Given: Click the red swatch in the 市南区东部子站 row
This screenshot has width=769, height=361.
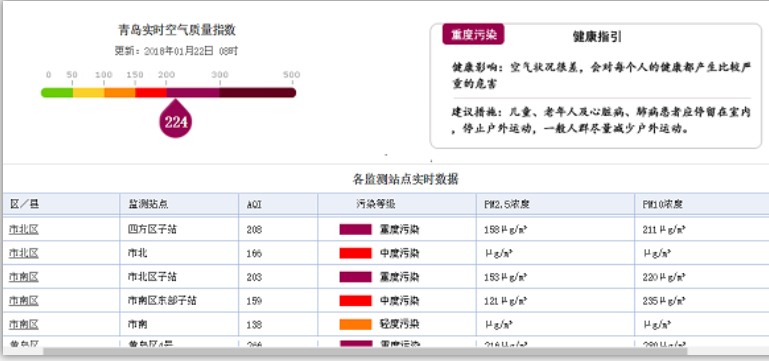Looking at the screenshot, I should coord(356,300).
